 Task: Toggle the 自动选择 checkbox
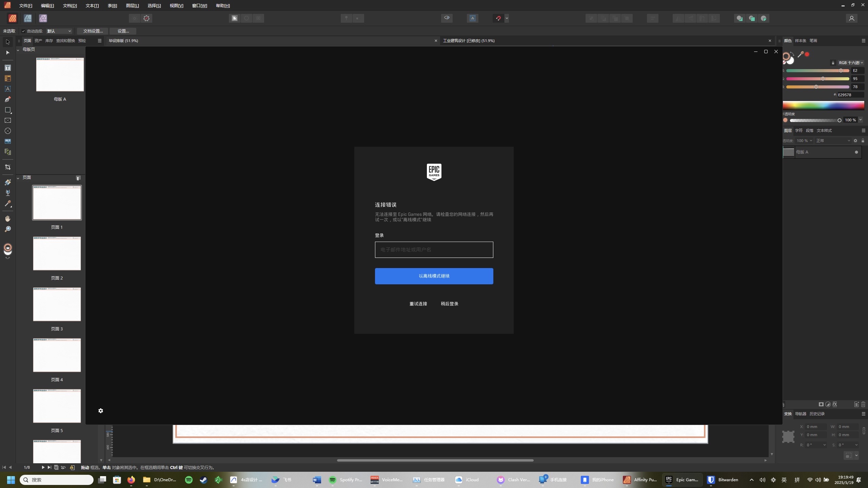[23, 31]
